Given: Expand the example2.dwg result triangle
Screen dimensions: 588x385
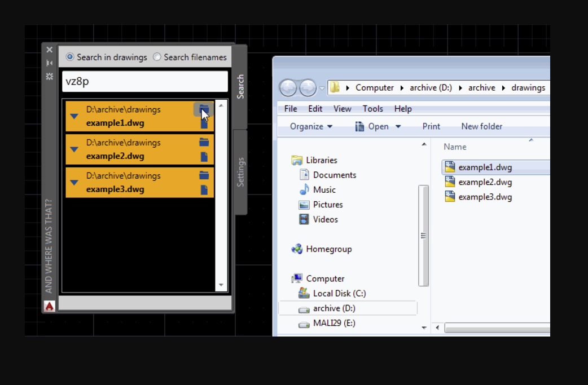Looking at the screenshot, I should 74,149.
